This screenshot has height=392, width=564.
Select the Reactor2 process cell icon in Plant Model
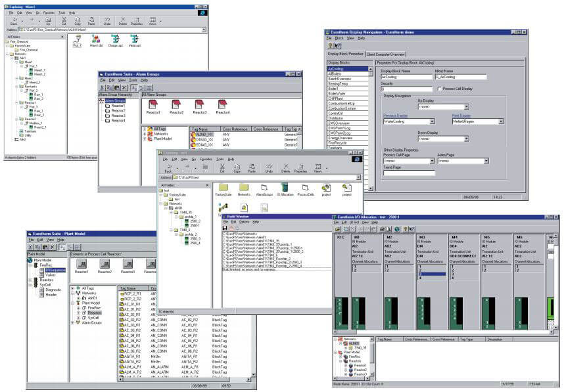coord(105,264)
